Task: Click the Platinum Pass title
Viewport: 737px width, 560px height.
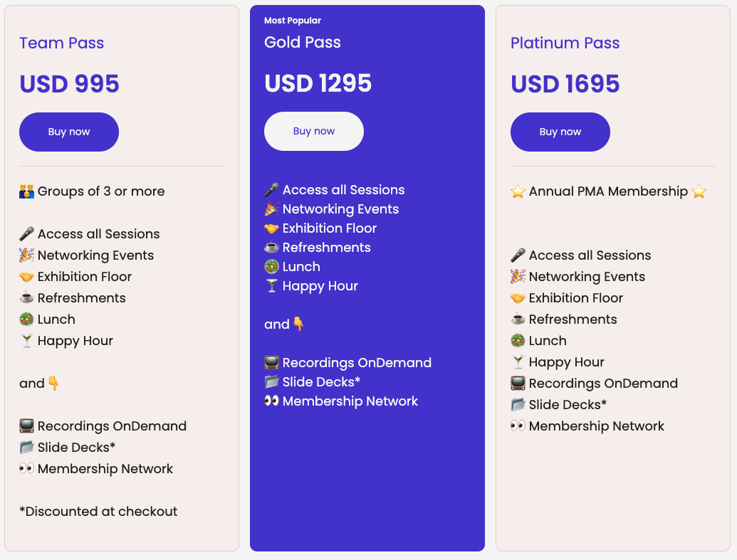Action: click(565, 43)
